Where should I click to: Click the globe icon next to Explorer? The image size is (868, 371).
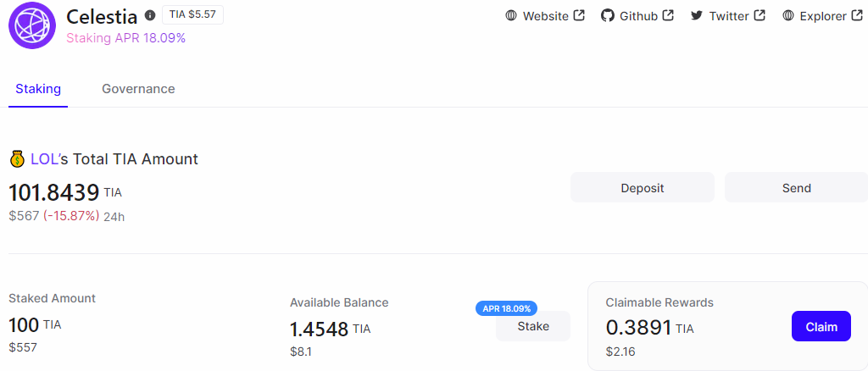(x=788, y=15)
